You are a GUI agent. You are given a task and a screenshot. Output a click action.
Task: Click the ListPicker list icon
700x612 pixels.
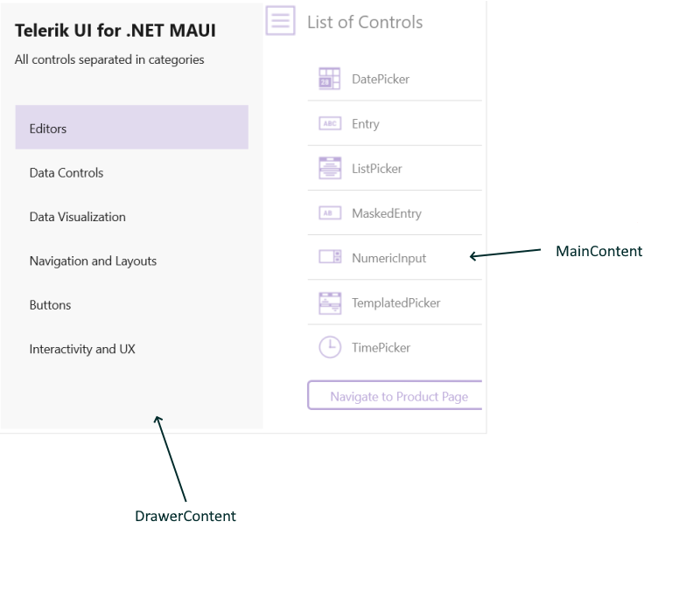coord(330,168)
